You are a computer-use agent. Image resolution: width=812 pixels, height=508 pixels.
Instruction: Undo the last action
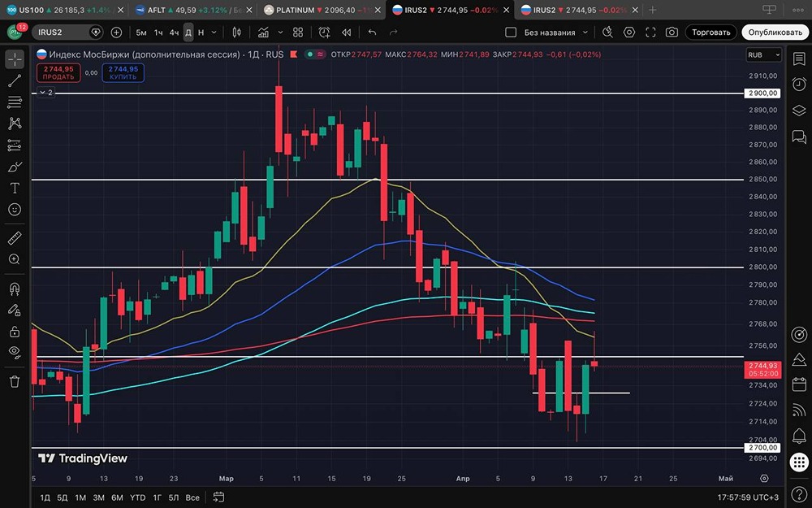(x=372, y=33)
